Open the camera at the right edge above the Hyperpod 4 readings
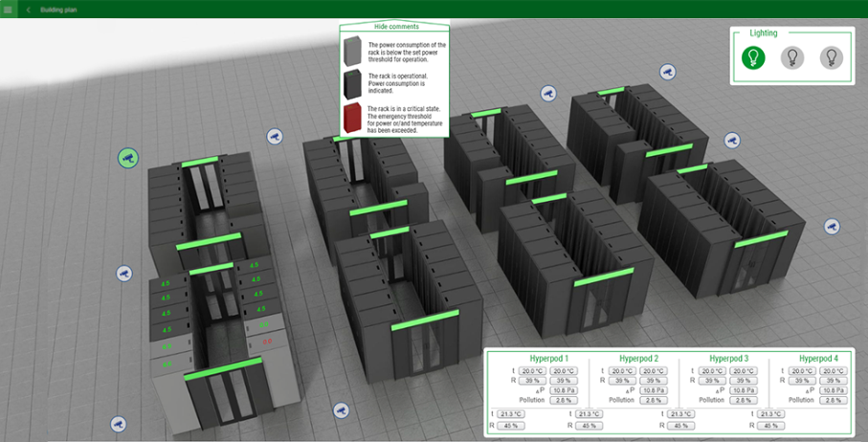The image size is (868, 442). pos(832,227)
